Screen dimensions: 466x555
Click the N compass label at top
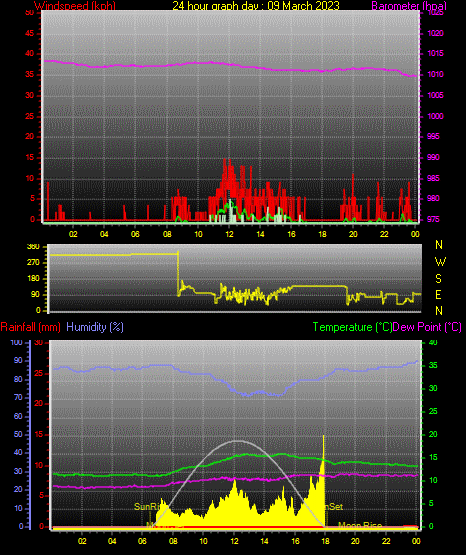[x=439, y=245]
